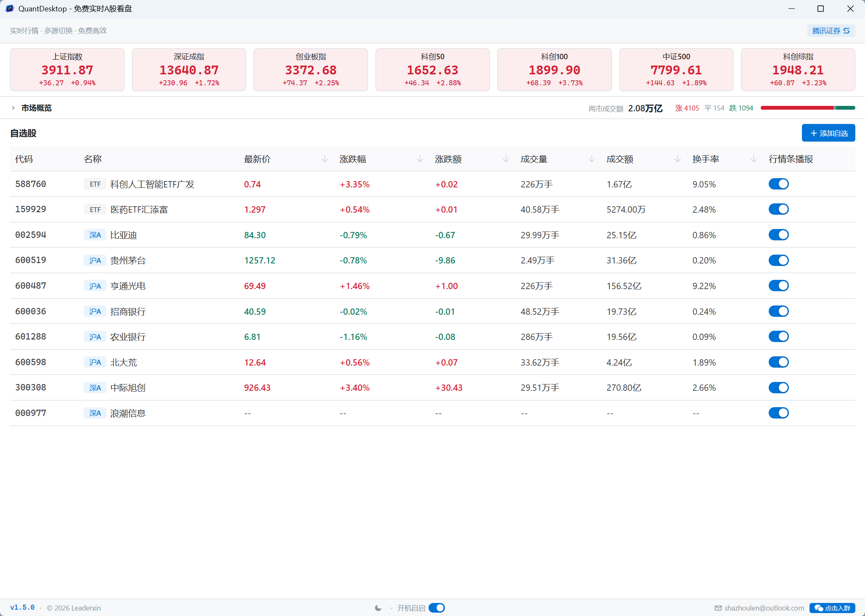
Task: Click 沪A badge for 亨通光电
Action: (95, 286)
